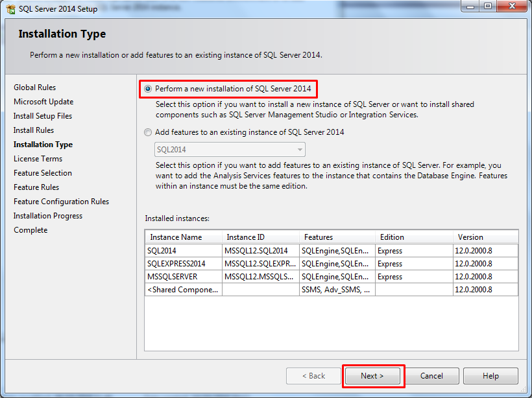Click the MSSQL12.SQL2014 instance ID cell
The height and width of the screenshot is (398, 532).
(261, 250)
